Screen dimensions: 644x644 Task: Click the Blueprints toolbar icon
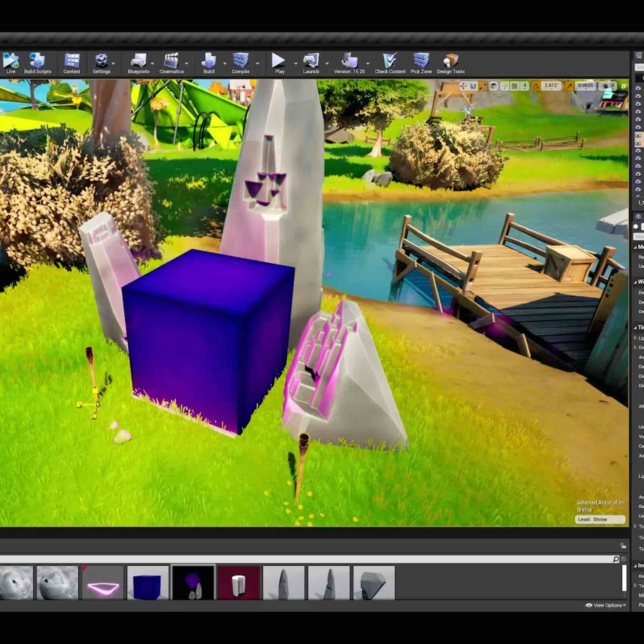coord(138,64)
